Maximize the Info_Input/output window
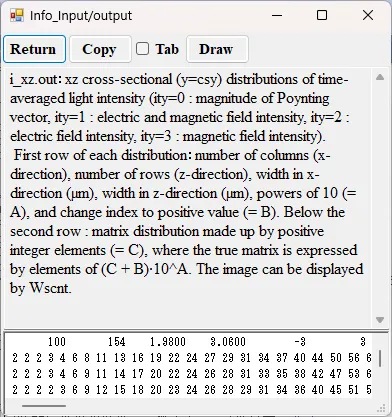392x417 pixels. tap(322, 15)
